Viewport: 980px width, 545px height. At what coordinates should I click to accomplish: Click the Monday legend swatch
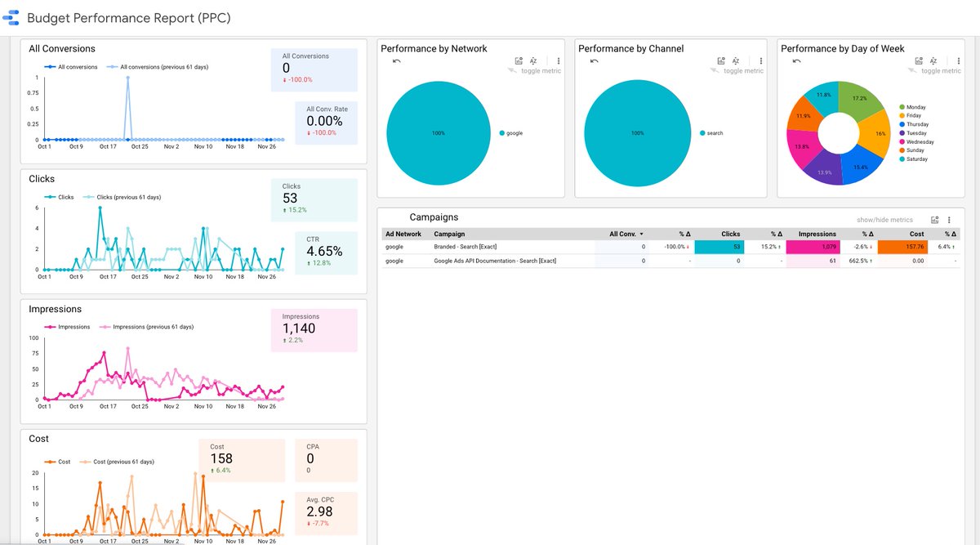click(x=902, y=107)
